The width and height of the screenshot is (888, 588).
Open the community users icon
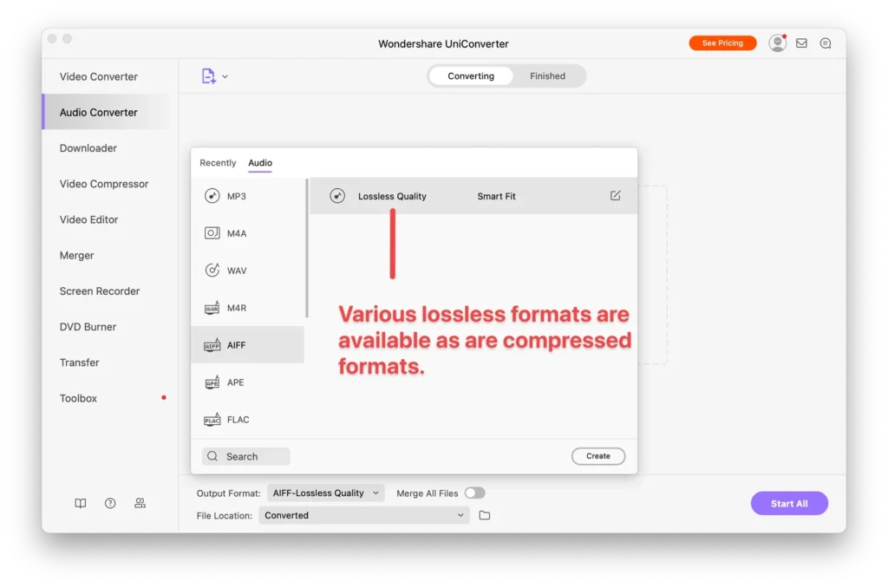coord(140,503)
